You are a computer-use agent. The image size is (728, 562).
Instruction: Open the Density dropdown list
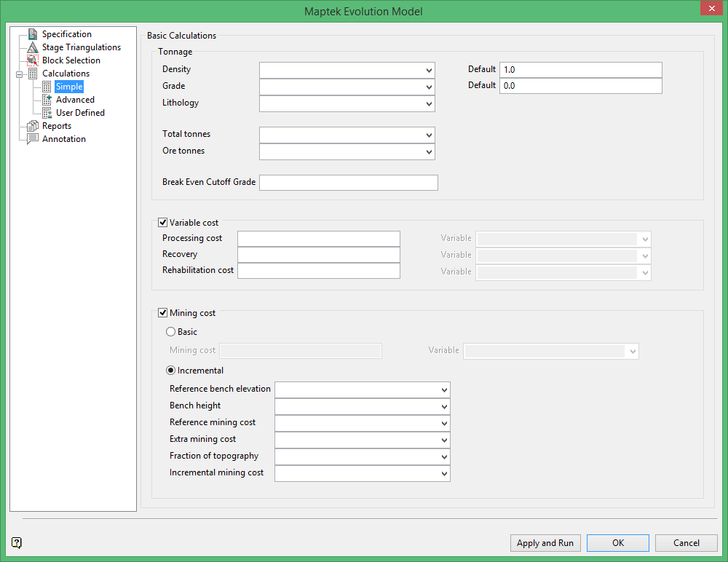[x=429, y=70]
